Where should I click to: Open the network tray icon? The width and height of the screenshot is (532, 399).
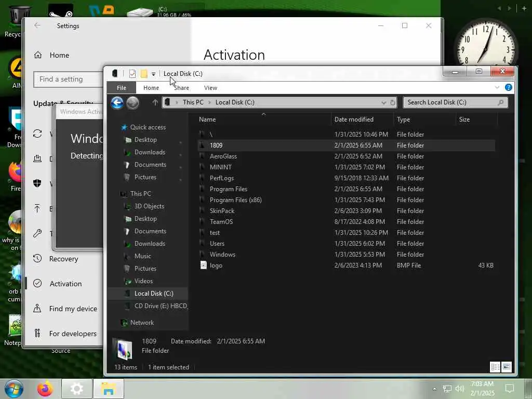(x=447, y=389)
